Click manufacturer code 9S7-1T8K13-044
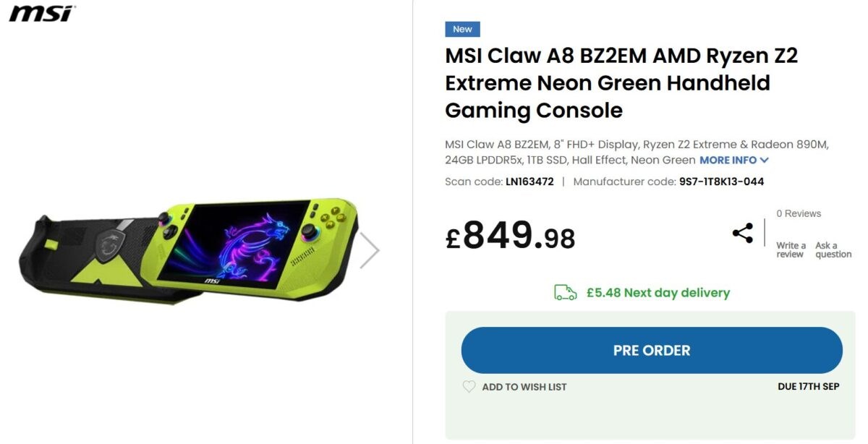The height and width of the screenshot is (444, 868). [x=721, y=182]
